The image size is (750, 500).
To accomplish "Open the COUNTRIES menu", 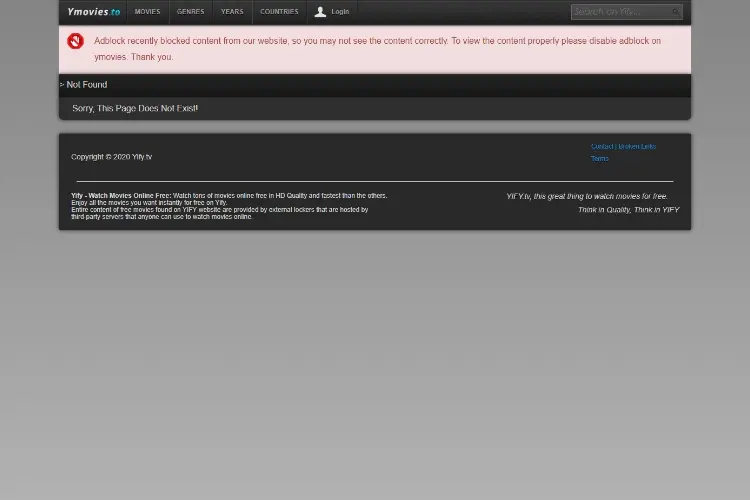I will (x=279, y=11).
